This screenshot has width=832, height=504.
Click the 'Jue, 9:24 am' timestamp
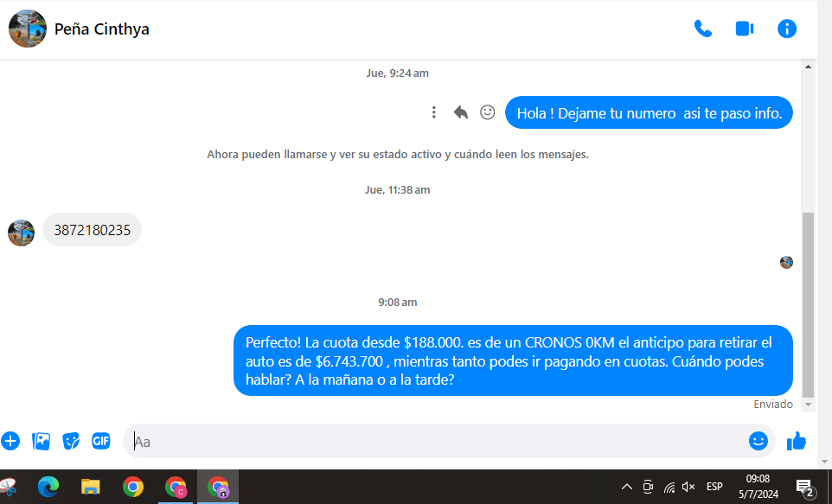click(398, 73)
